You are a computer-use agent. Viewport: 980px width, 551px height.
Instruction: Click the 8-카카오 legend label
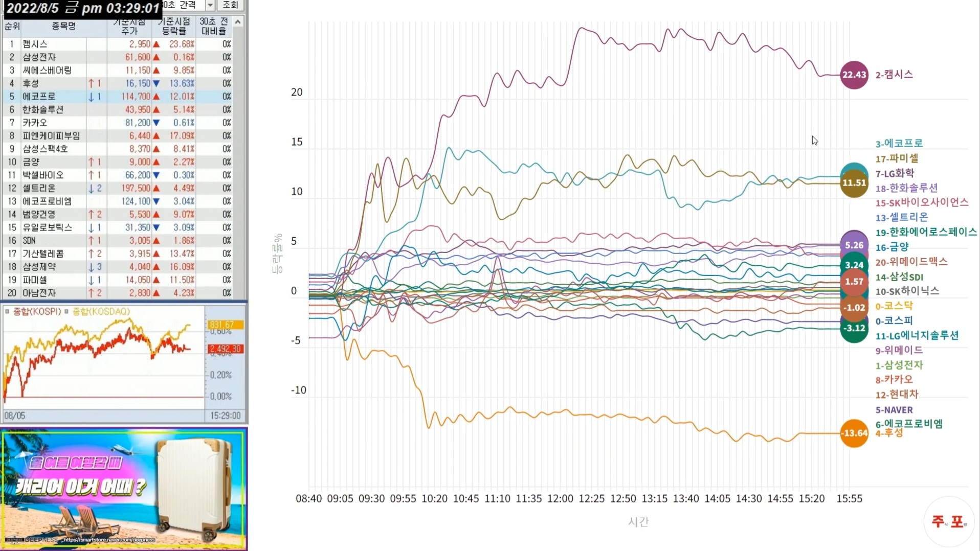coord(894,379)
